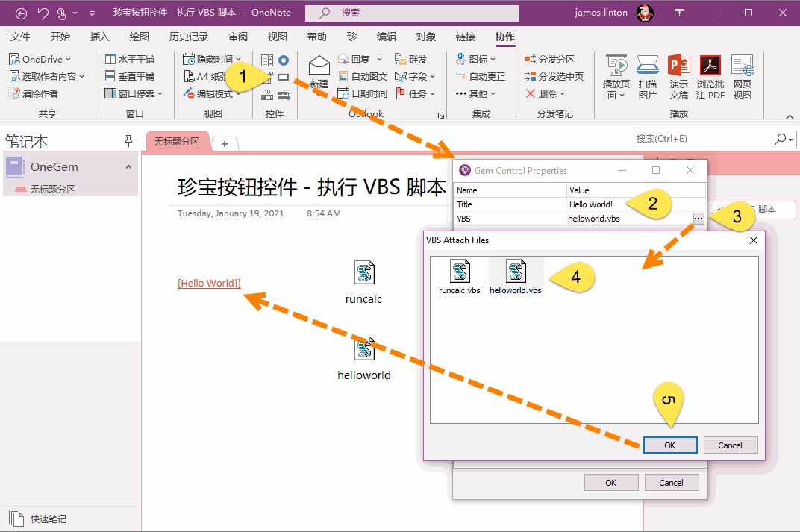The image size is (800, 532).
Task: Click 日期时间 in the Outlook group
Action: point(363,94)
